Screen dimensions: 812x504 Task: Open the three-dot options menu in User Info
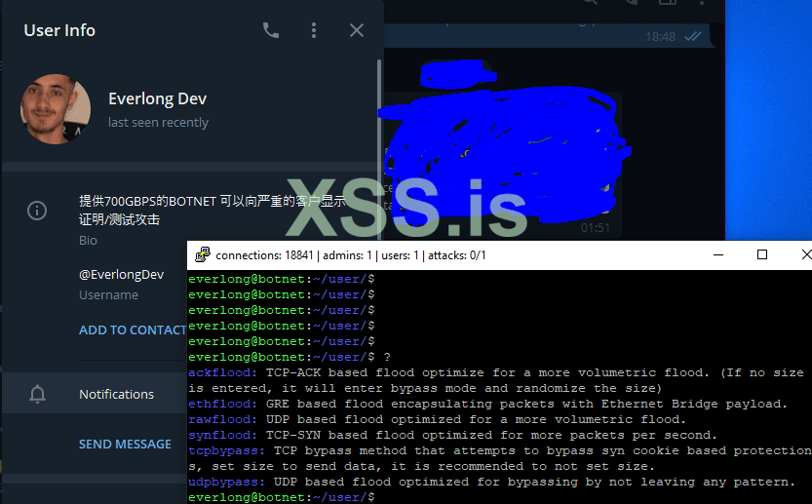[x=314, y=30]
